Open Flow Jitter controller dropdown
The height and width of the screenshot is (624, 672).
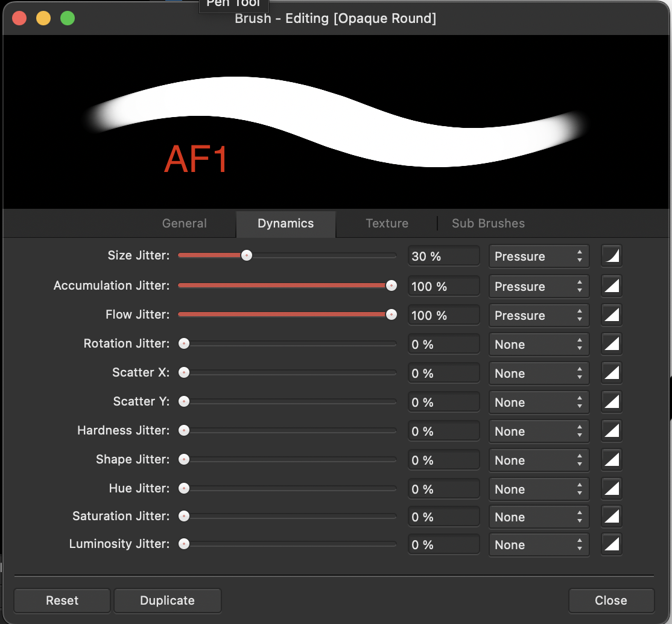pyautogui.click(x=539, y=315)
